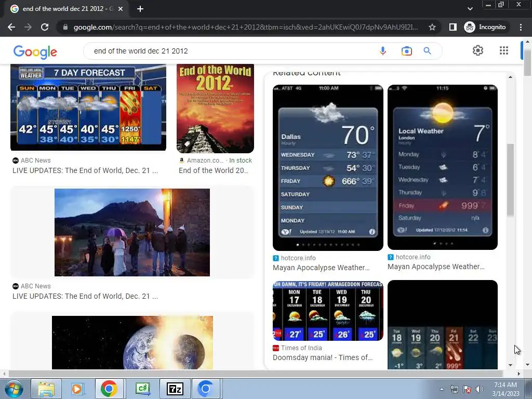Close the 'end of the world' tab
Screen dimensions: 532x399
(x=121, y=9)
